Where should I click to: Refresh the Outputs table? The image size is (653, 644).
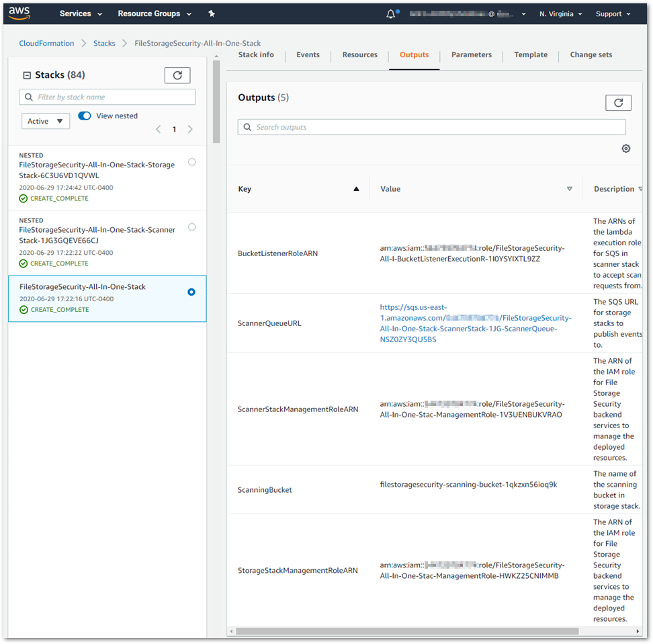click(x=618, y=102)
